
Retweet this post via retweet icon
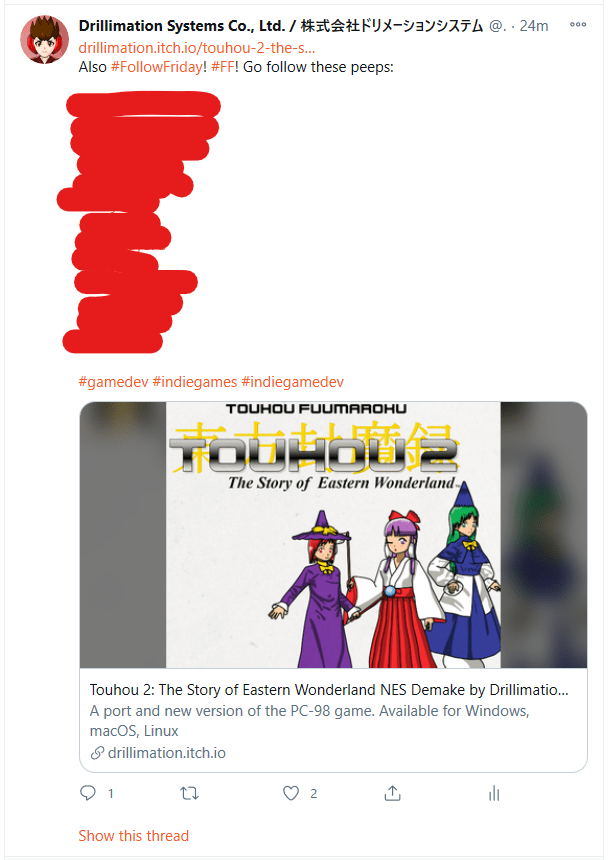pos(189,793)
